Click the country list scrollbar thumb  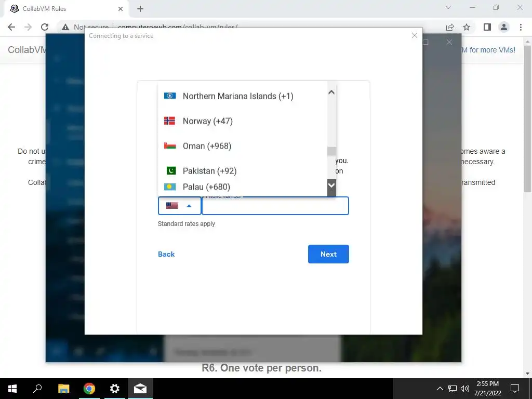tap(331, 151)
